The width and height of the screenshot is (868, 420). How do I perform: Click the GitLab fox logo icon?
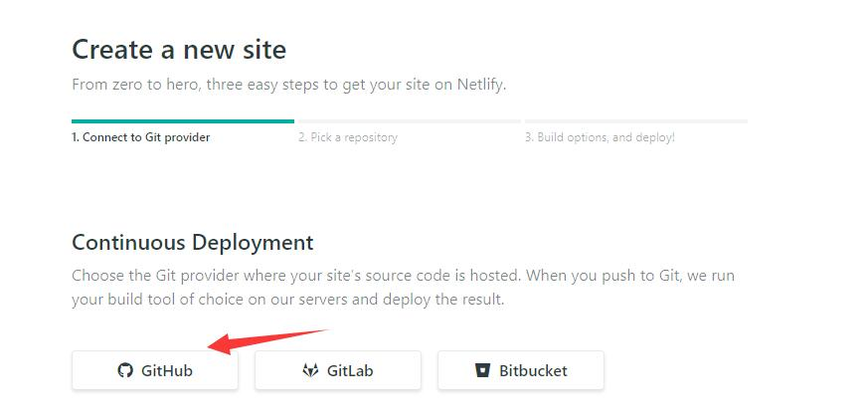pyautogui.click(x=310, y=370)
